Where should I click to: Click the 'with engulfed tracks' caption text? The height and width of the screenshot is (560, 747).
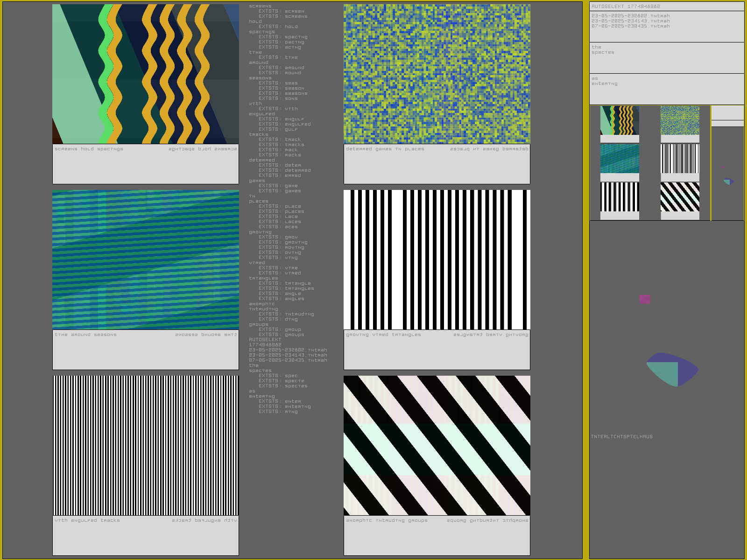[87, 520]
